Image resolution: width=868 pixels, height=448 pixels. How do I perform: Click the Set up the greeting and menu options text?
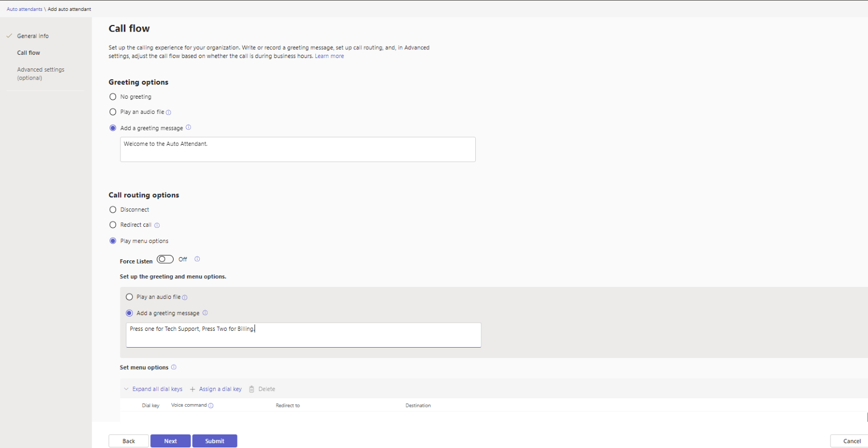pyautogui.click(x=173, y=277)
